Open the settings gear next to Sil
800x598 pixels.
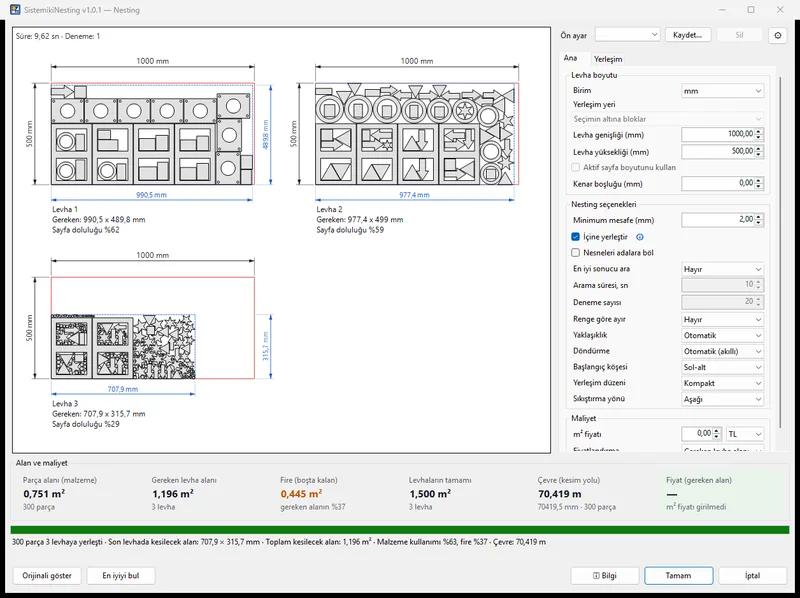coord(778,35)
